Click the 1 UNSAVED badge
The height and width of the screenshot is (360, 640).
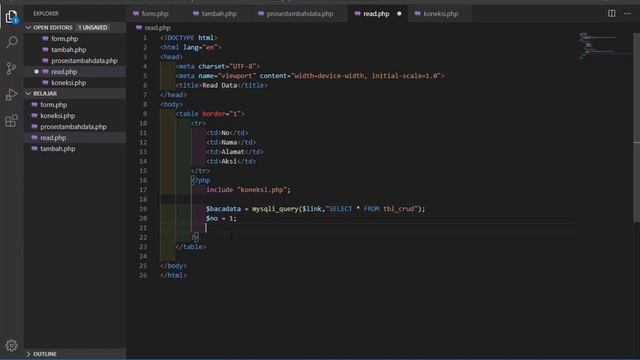click(x=93, y=27)
